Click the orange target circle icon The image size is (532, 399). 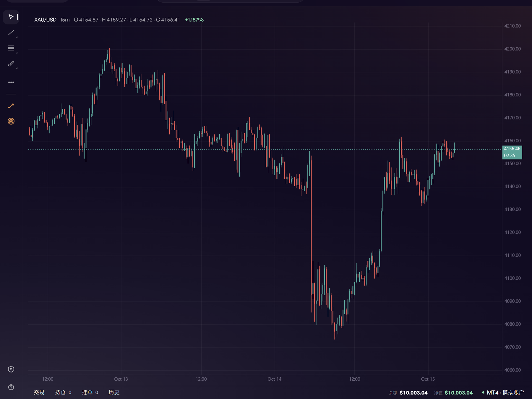(11, 121)
